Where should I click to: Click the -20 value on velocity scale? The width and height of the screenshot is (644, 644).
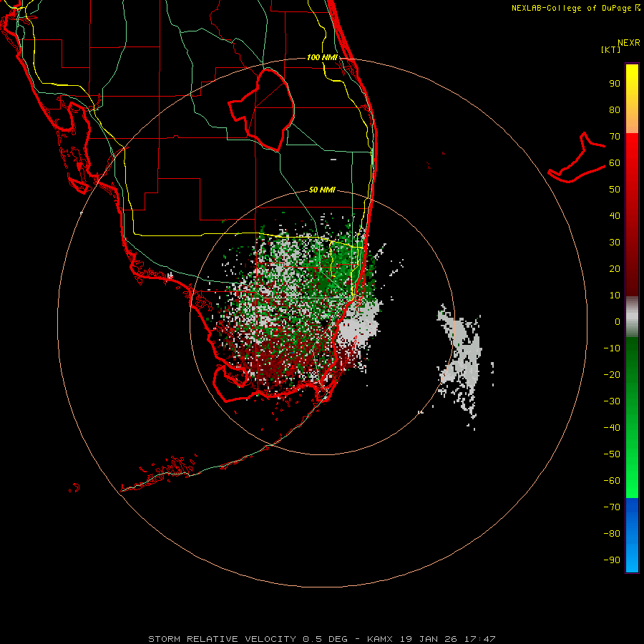612,374
